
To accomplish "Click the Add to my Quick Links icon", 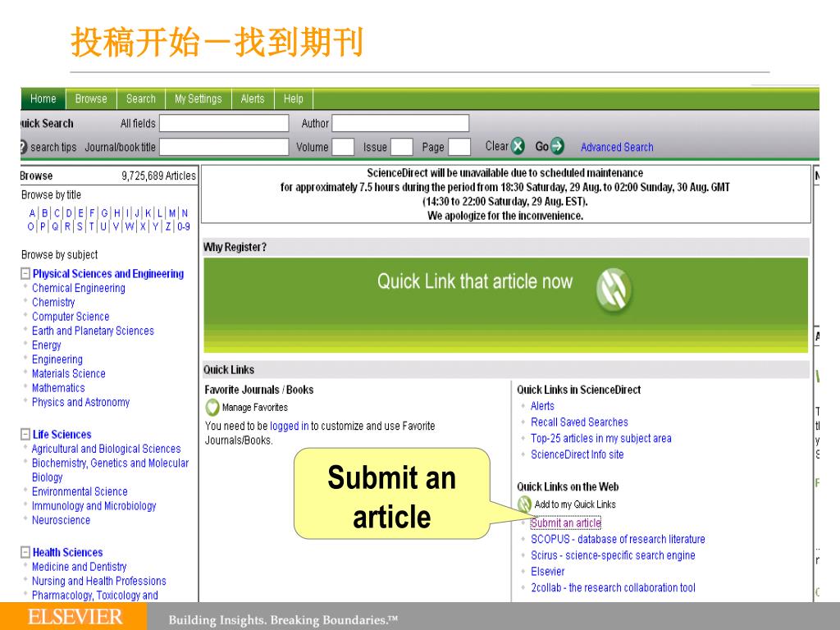I will click(524, 504).
